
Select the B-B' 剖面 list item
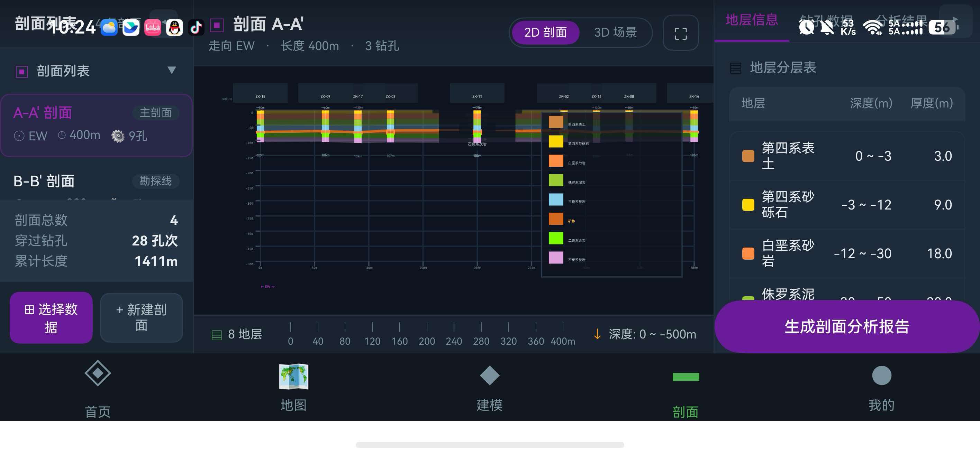96,182
